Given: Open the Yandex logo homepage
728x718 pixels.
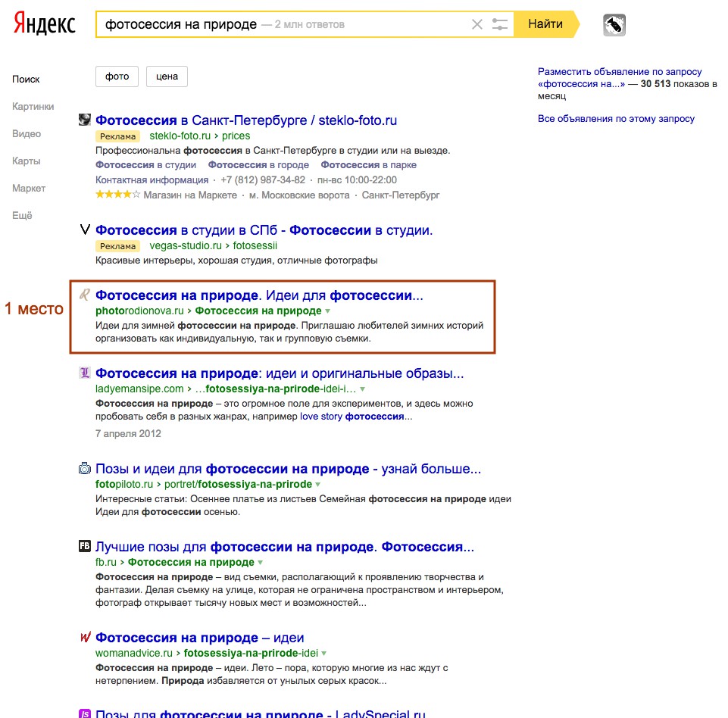Looking at the screenshot, I should pyautogui.click(x=44, y=23).
